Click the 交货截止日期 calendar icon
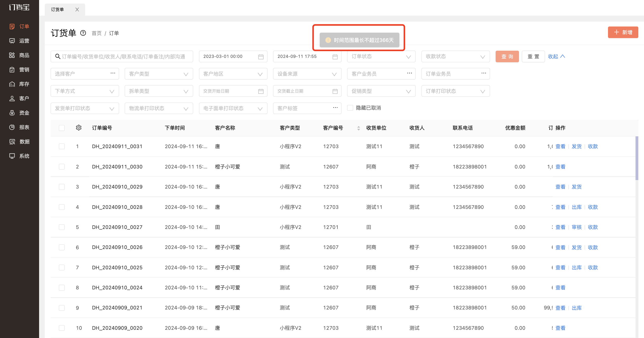The image size is (644, 338). pos(335,91)
